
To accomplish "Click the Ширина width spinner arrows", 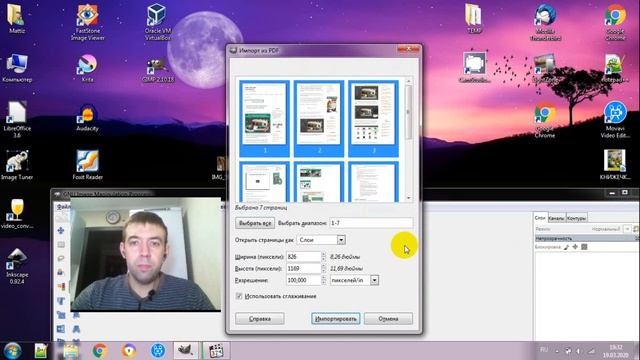I will [324, 257].
